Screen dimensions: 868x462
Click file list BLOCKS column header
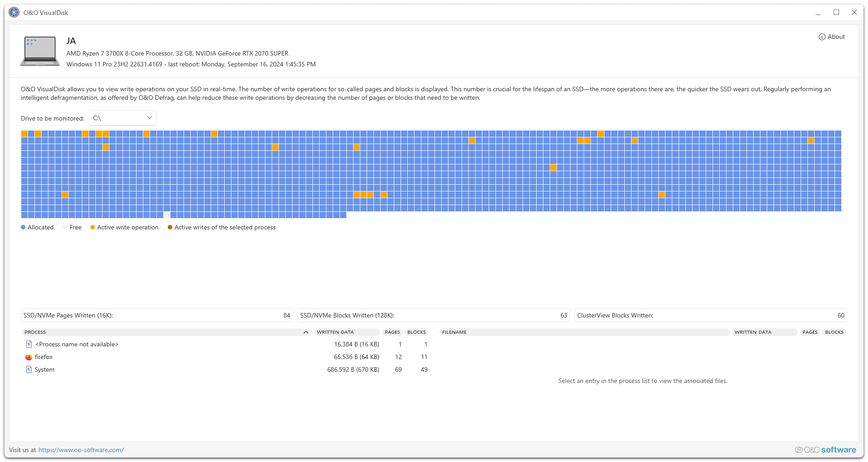click(834, 332)
